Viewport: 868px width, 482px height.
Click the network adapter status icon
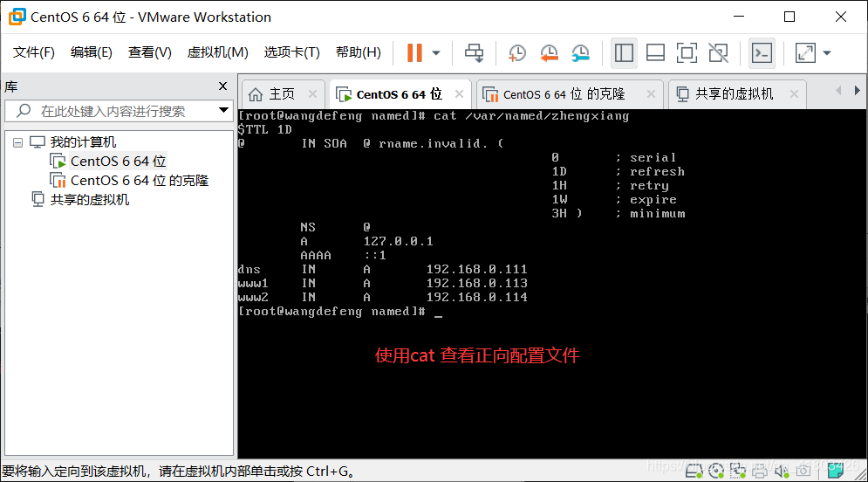pos(738,471)
